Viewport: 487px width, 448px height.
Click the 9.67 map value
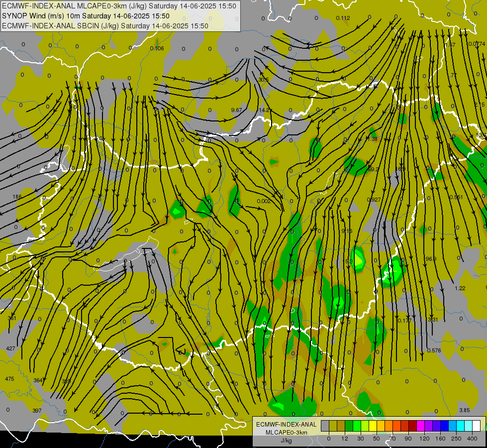236,110
